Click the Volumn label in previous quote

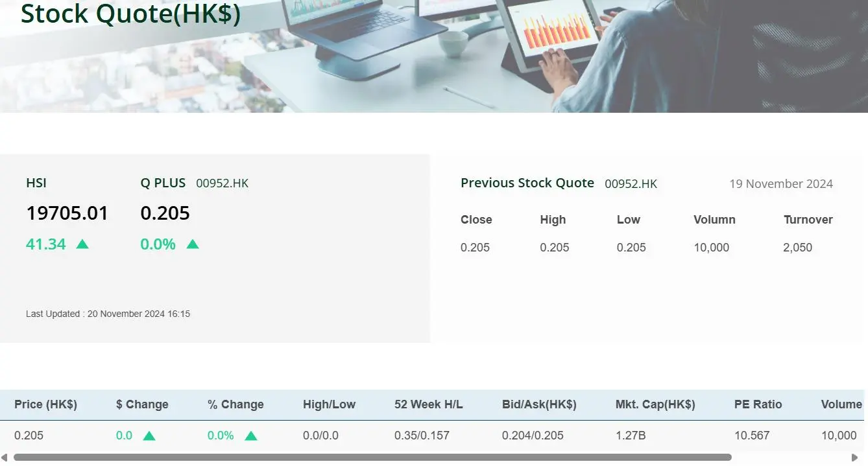pos(714,220)
